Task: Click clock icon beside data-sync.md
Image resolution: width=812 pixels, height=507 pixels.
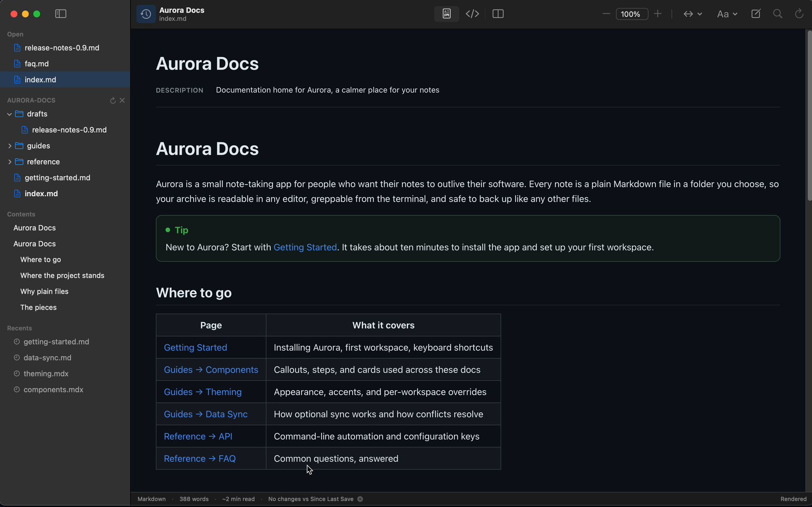Action: click(17, 358)
